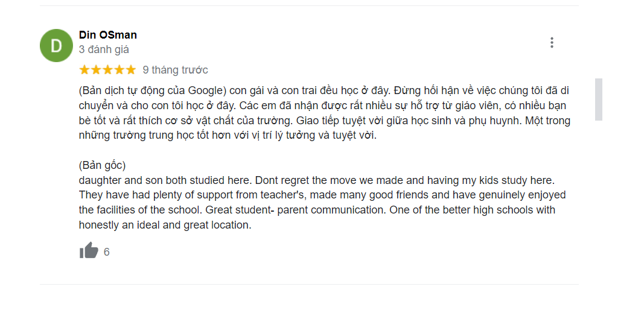This screenshot has height=310, width=644.
Task: Click the fourth rating star
Action: click(x=119, y=70)
